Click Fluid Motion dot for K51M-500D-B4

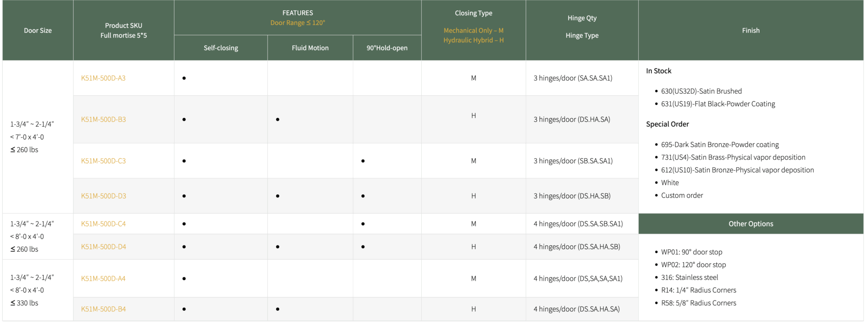[x=278, y=309]
